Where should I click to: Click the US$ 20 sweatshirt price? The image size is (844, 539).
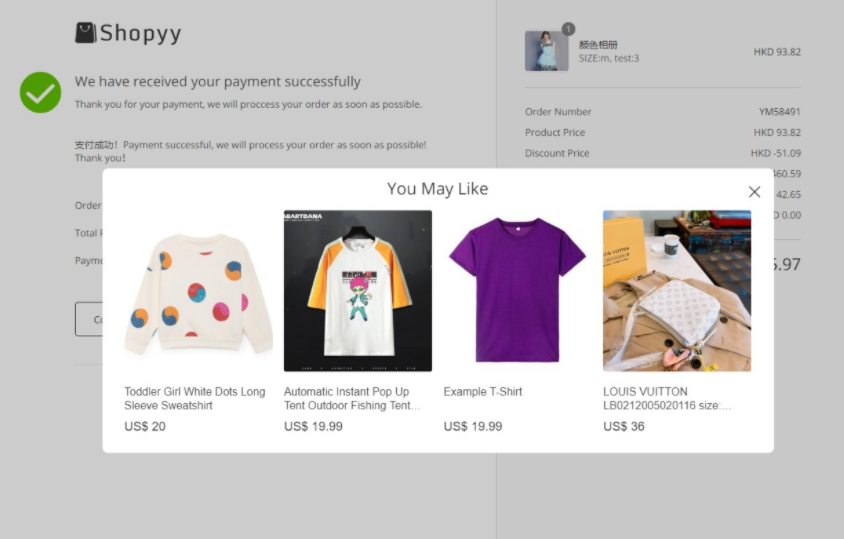coord(145,427)
